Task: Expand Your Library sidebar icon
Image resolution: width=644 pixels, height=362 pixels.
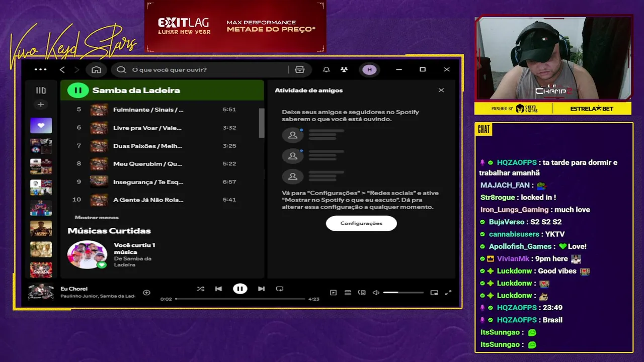Action: tap(41, 90)
